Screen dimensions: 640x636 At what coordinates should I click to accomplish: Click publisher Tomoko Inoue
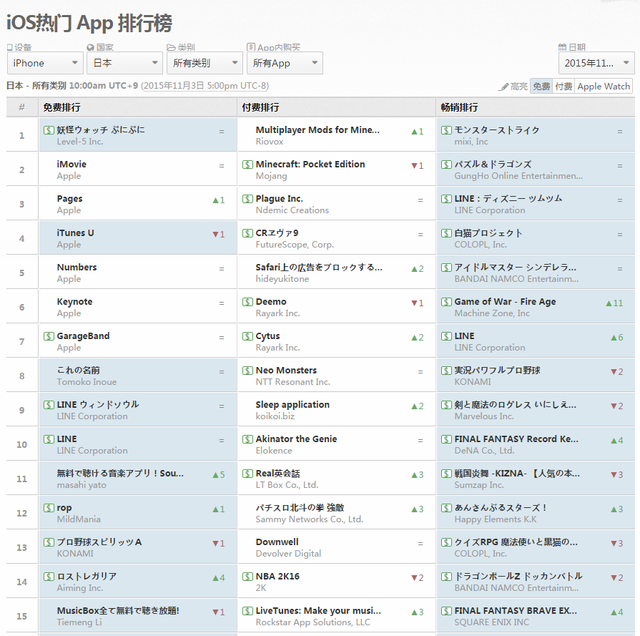(x=87, y=382)
